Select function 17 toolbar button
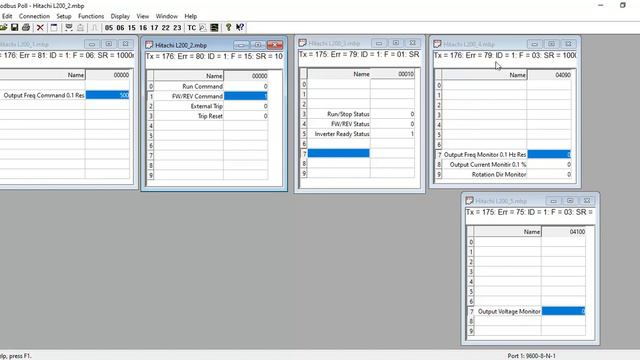Screen dimensions: 640x360 click(154, 28)
